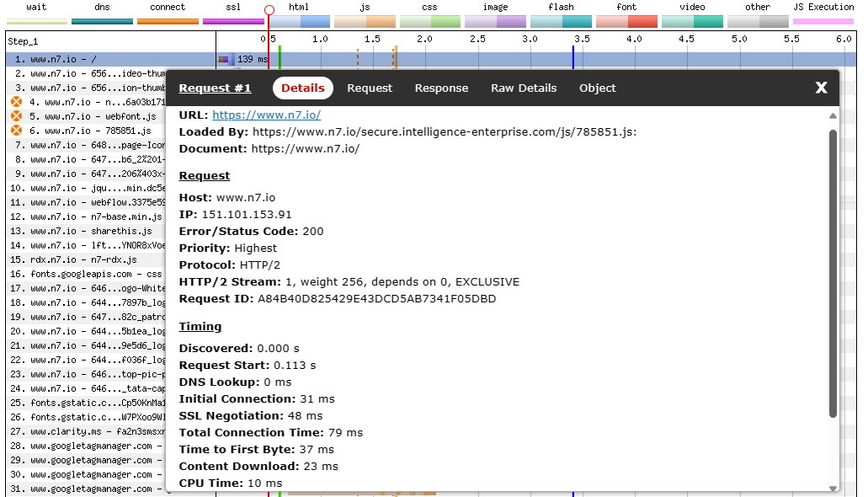Switch to the Request tab
Viewport: 868px width, 497px height.
point(371,88)
